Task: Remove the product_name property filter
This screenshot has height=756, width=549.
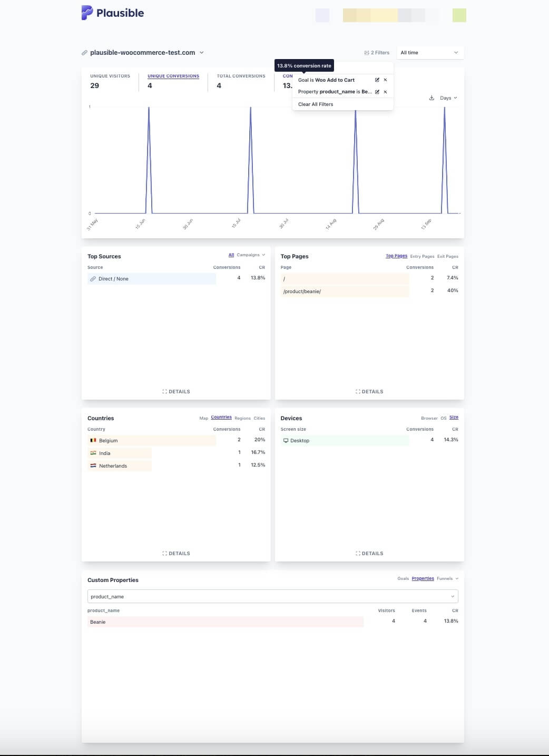Action: [385, 92]
